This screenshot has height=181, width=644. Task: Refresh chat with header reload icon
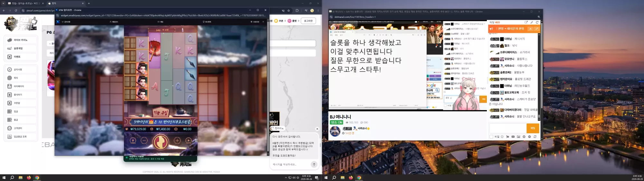[x=537, y=22]
